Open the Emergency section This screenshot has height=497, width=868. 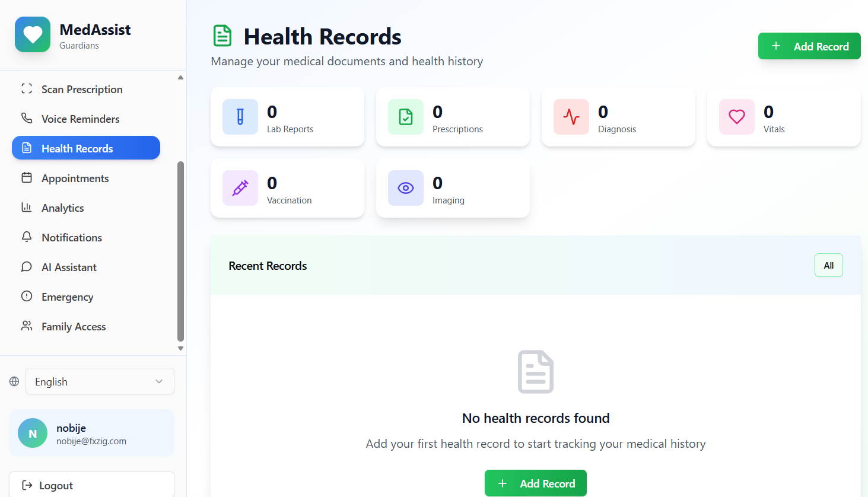[x=67, y=296]
